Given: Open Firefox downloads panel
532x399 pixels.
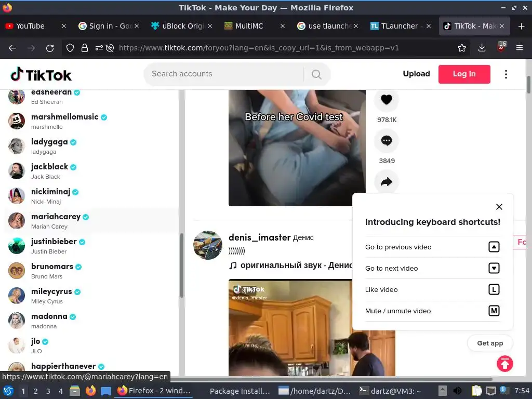Looking at the screenshot, I should pos(482,48).
